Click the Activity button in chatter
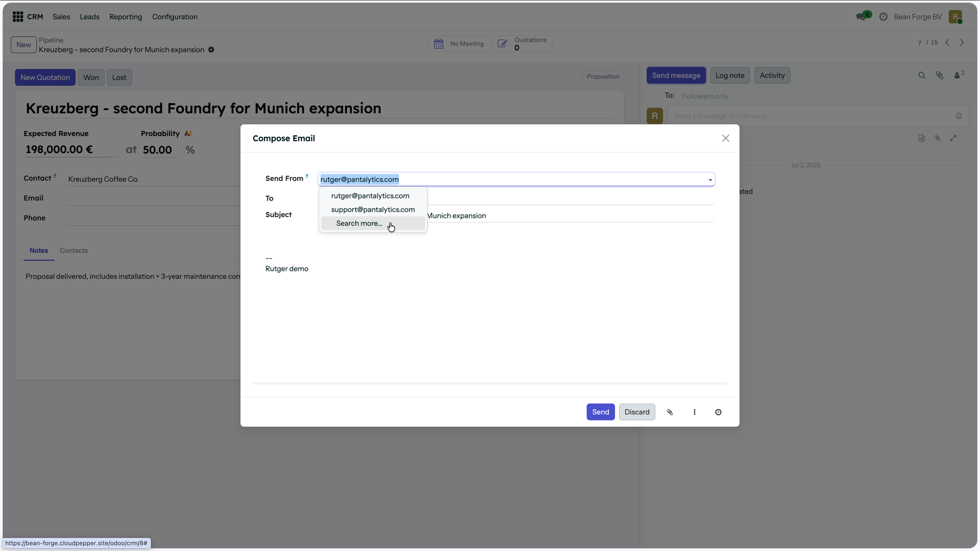The height and width of the screenshot is (551, 980). point(772,76)
